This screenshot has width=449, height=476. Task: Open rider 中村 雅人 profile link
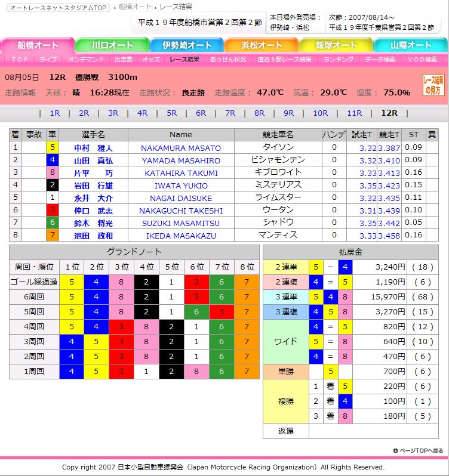click(x=93, y=148)
